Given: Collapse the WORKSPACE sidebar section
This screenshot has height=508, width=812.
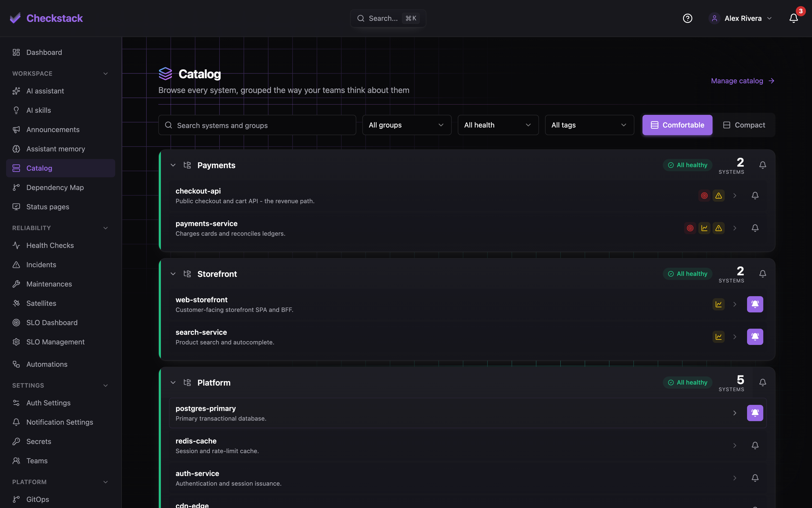Looking at the screenshot, I should click(106, 74).
